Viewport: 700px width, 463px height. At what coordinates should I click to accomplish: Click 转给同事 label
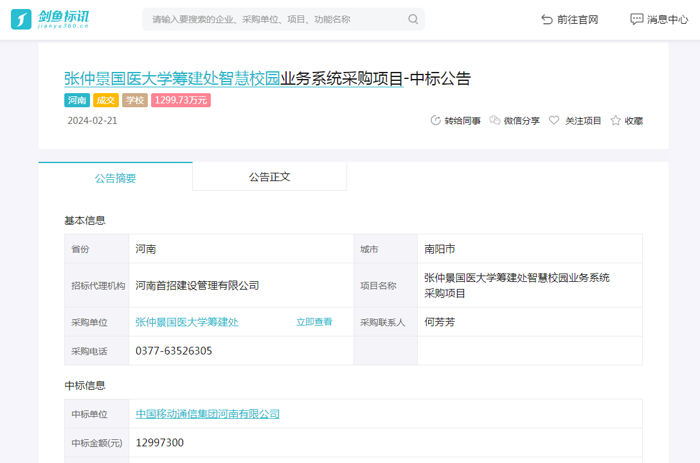(x=462, y=121)
